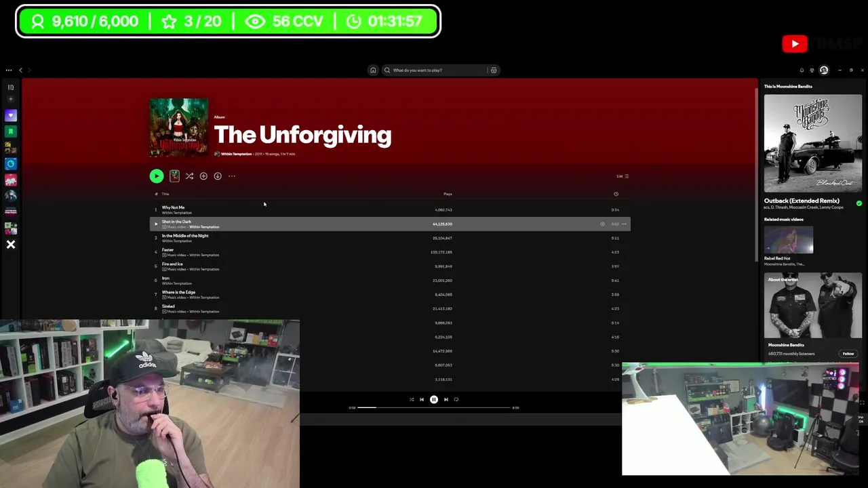Toggle repeat in the bottom player bar
The width and height of the screenshot is (868, 488).
(456, 400)
